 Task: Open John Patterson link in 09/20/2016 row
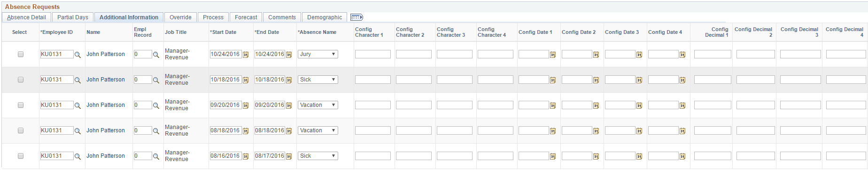[x=106, y=105]
